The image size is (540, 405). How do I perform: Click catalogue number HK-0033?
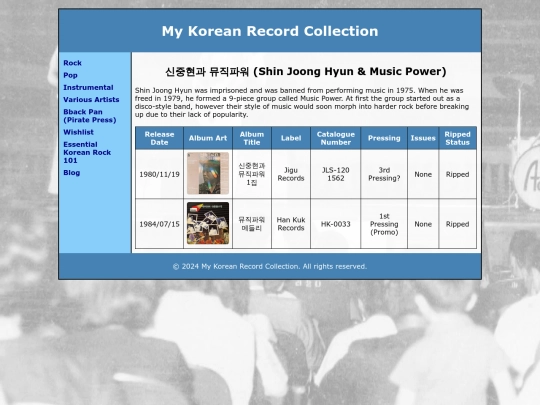click(x=336, y=224)
